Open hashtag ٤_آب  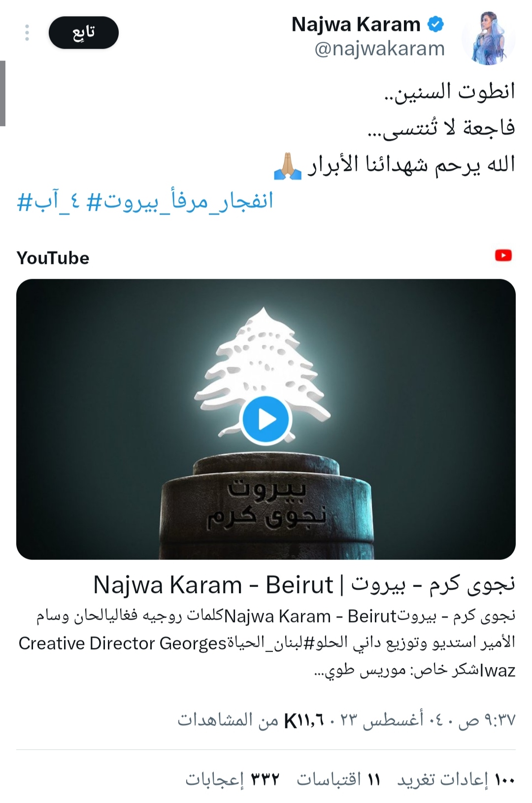point(48,201)
